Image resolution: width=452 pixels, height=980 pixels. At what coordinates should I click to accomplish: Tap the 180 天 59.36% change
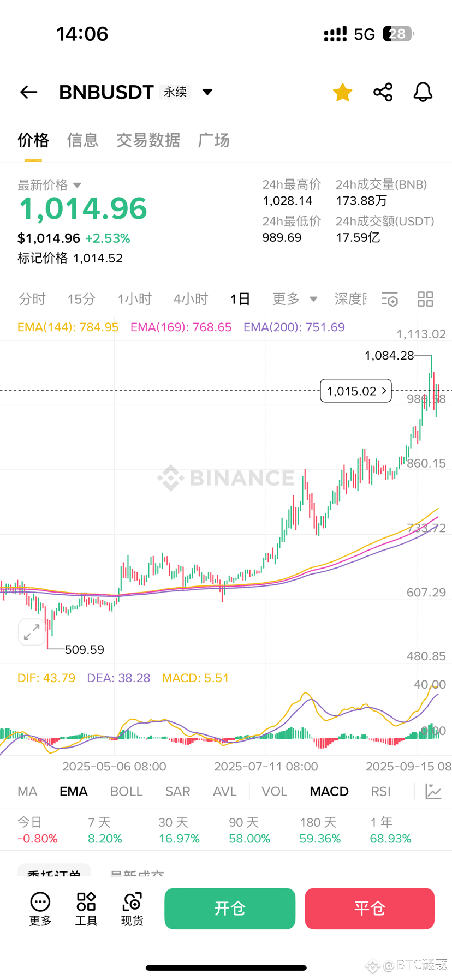320,830
